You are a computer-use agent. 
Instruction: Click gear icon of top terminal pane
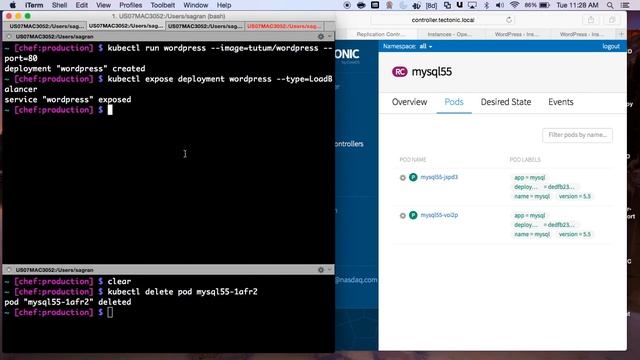pos(321,37)
